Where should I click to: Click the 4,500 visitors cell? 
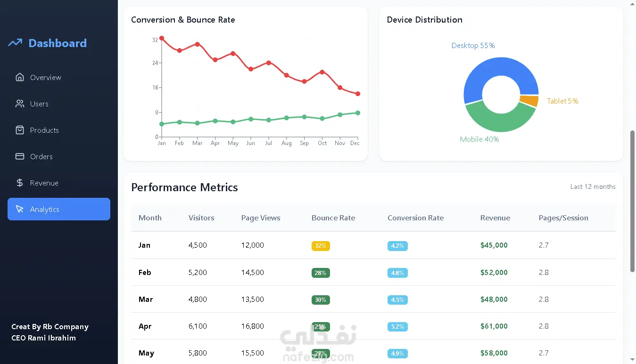[x=198, y=245]
